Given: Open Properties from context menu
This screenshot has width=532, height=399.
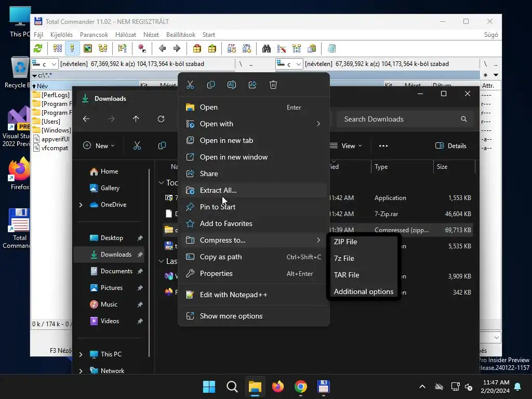Looking at the screenshot, I should click(x=254, y=273).
